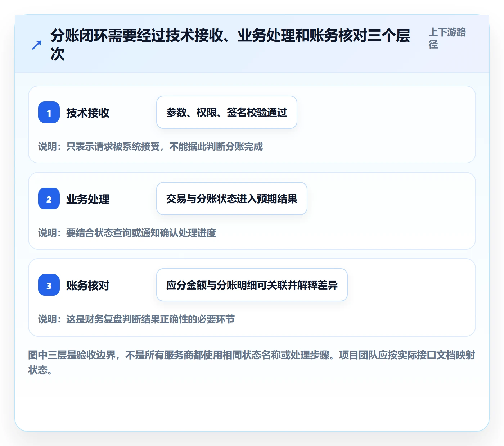
Task: Click the footer paragraph 图中三层是验收边界
Action: click(252, 363)
